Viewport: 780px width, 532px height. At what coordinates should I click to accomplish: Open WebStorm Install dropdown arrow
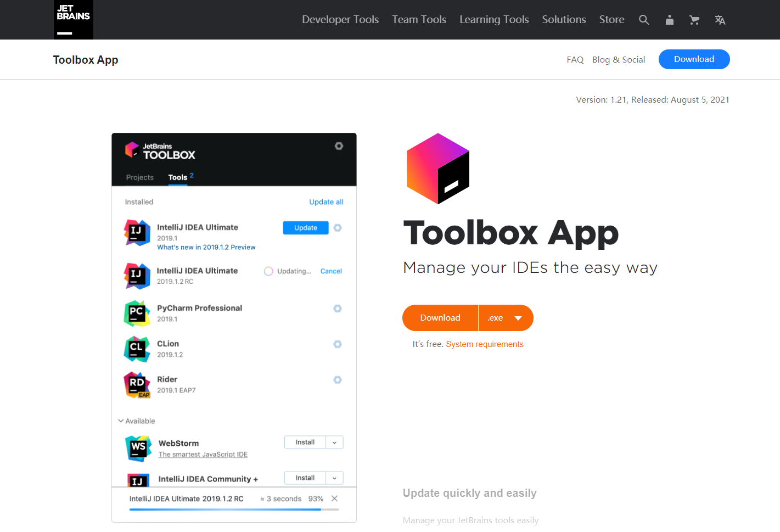point(334,443)
